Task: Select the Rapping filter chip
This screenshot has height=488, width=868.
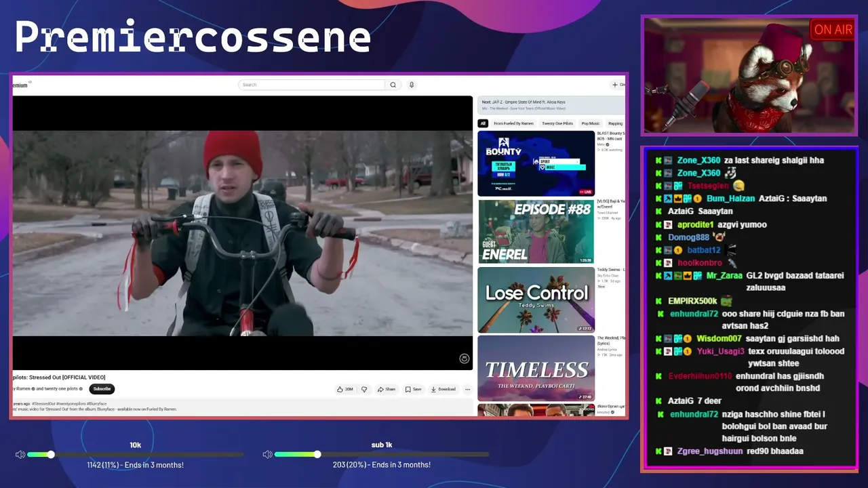Action: 615,123
